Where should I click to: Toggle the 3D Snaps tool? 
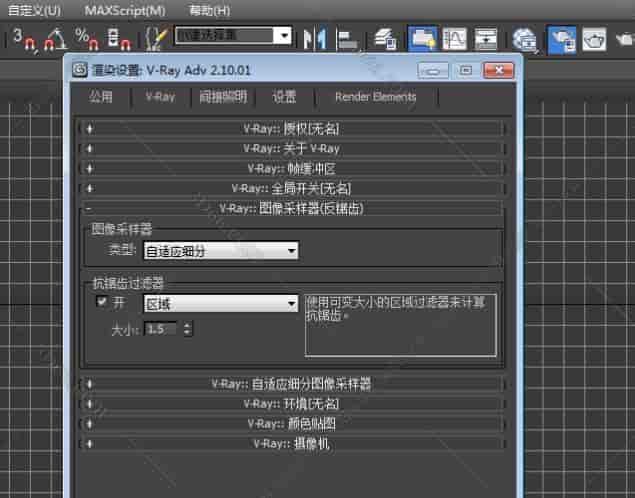[x=24, y=39]
